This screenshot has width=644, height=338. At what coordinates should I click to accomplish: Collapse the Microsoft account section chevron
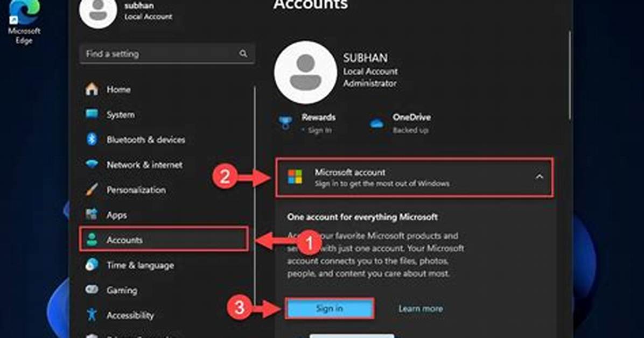coord(539,177)
